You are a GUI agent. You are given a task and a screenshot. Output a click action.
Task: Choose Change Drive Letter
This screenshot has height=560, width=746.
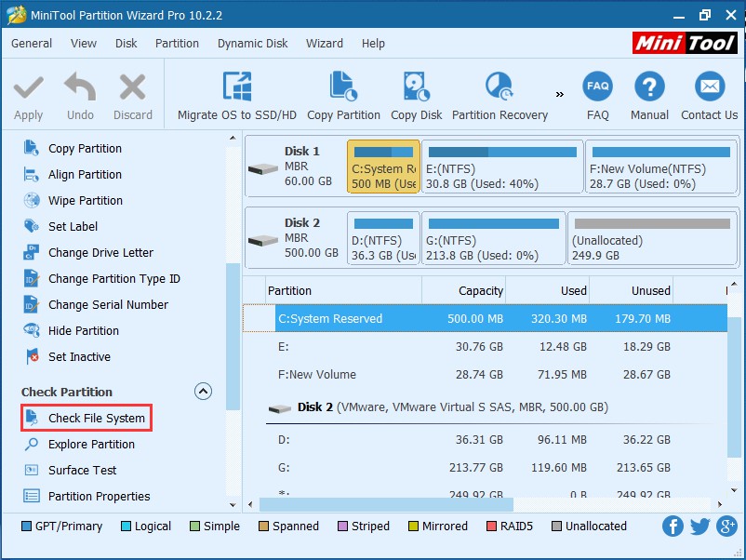[x=100, y=253]
